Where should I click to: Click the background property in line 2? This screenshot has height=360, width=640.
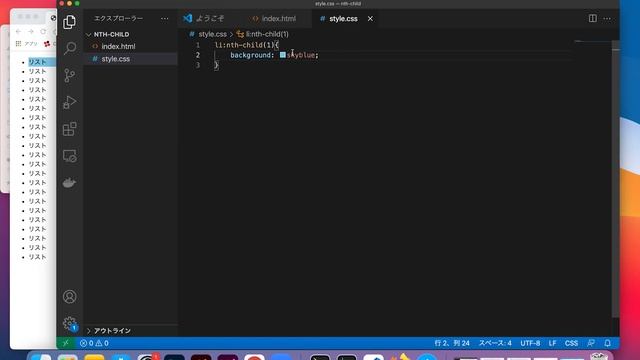250,55
